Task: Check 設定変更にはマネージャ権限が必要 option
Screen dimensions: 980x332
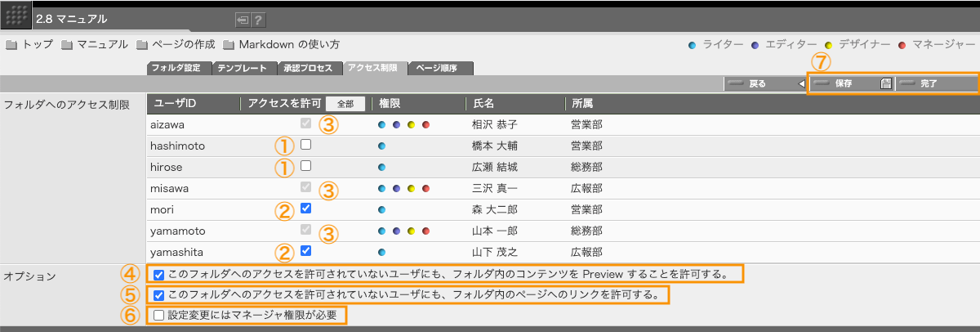Action: click(158, 315)
